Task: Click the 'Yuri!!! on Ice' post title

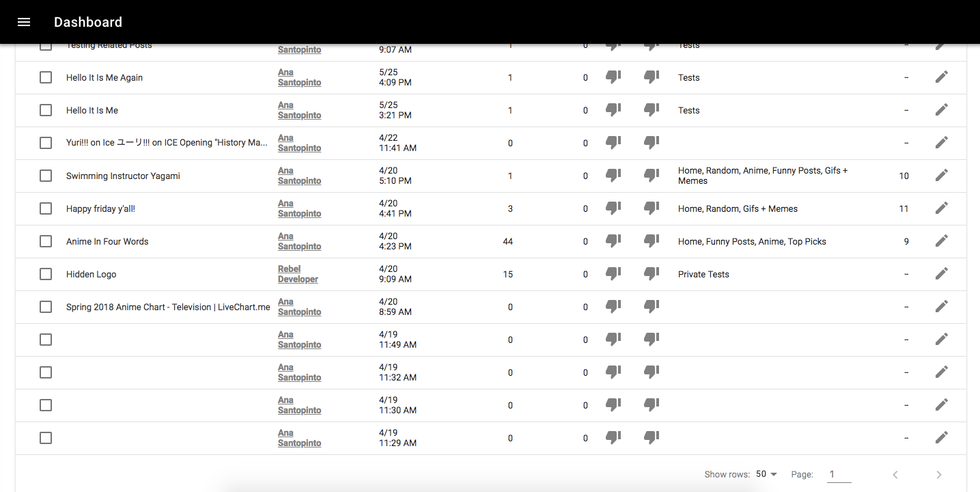Action: click(x=166, y=143)
